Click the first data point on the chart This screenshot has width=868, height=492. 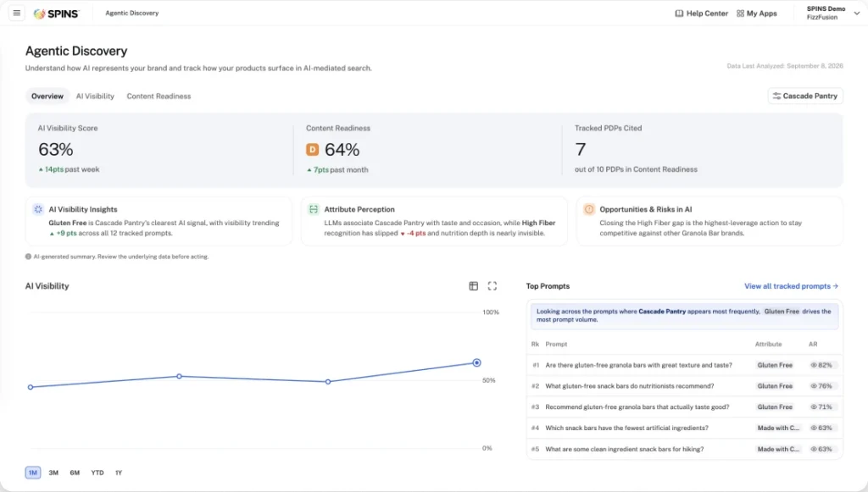click(x=31, y=387)
